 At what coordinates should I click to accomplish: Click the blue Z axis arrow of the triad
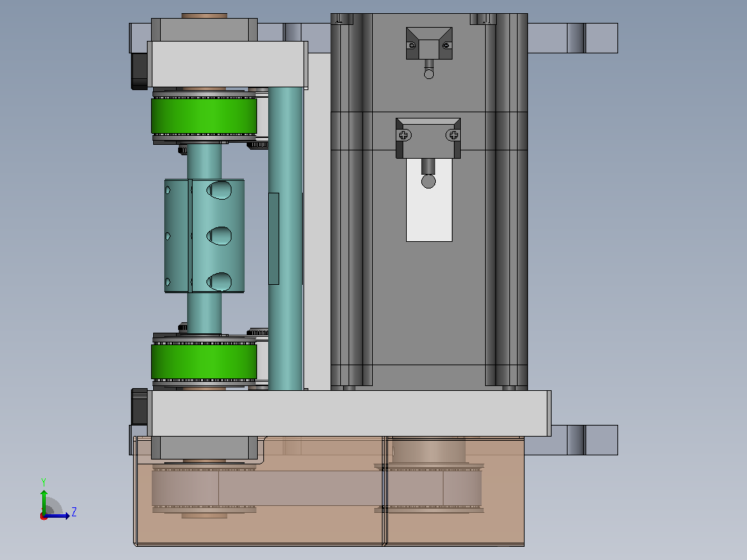click(58, 516)
